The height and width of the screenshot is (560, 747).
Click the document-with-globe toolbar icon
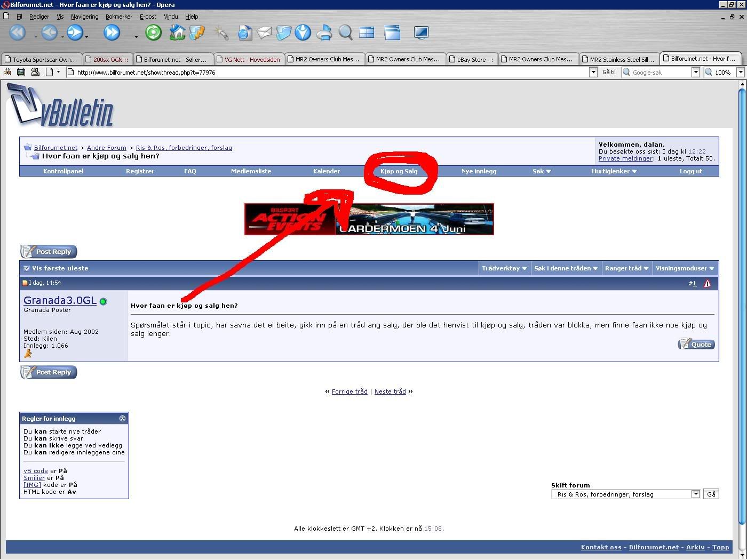pyautogui.click(x=244, y=33)
